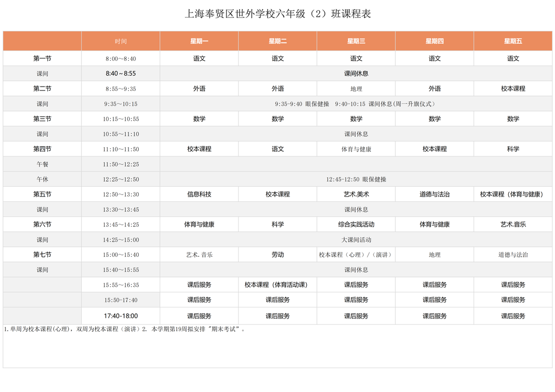Select the 信息科技 cell on Monday
Image resolution: width=555 pixels, height=392 pixels.
pos(199,194)
